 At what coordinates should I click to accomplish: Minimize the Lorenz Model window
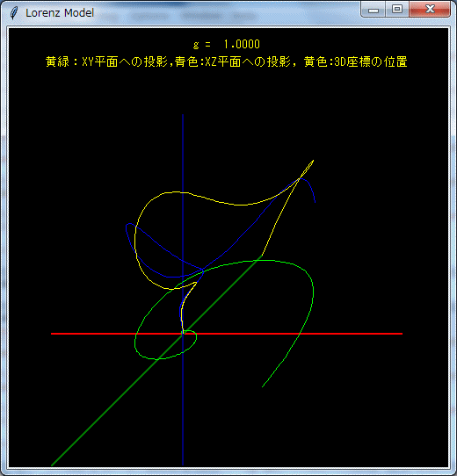click(374, 10)
